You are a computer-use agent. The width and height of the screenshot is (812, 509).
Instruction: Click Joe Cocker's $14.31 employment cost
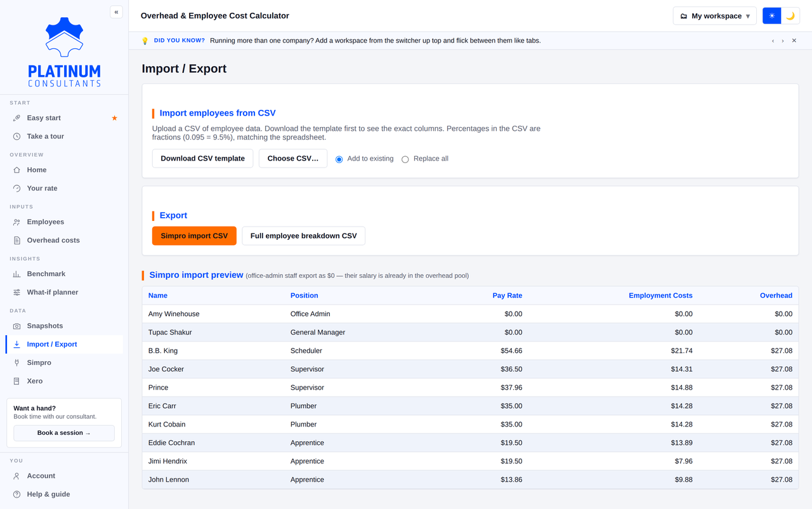[x=682, y=369]
